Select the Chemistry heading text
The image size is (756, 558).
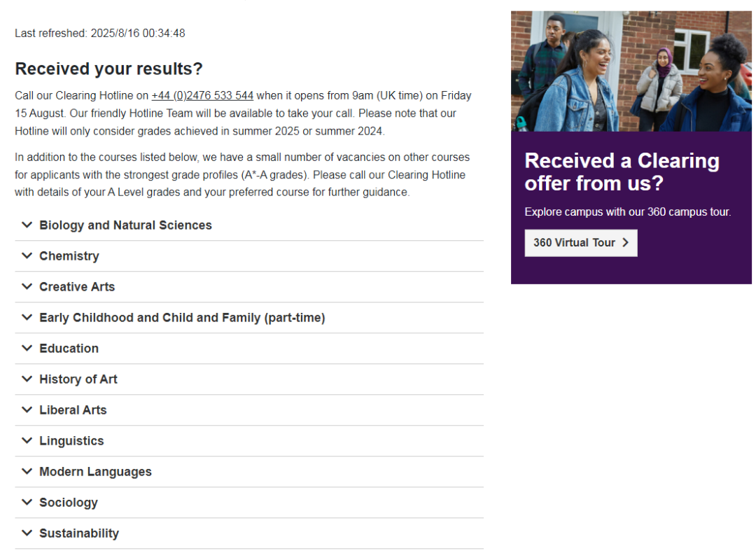[69, 256]
